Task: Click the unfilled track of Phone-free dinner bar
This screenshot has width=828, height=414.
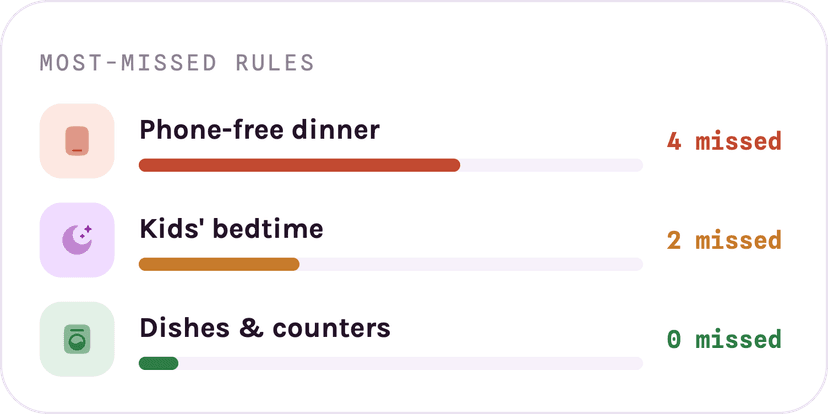Action: coord(551,165)
